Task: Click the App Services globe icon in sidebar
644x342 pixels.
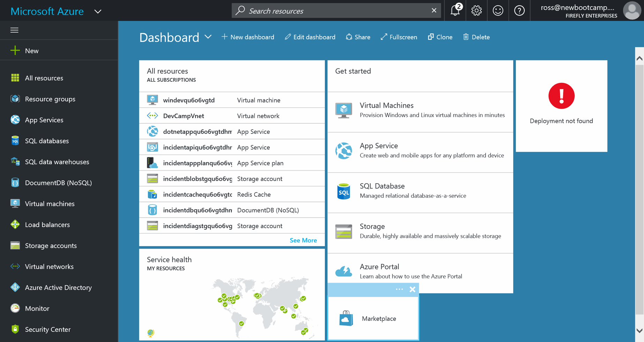Action: coord(15,119)
